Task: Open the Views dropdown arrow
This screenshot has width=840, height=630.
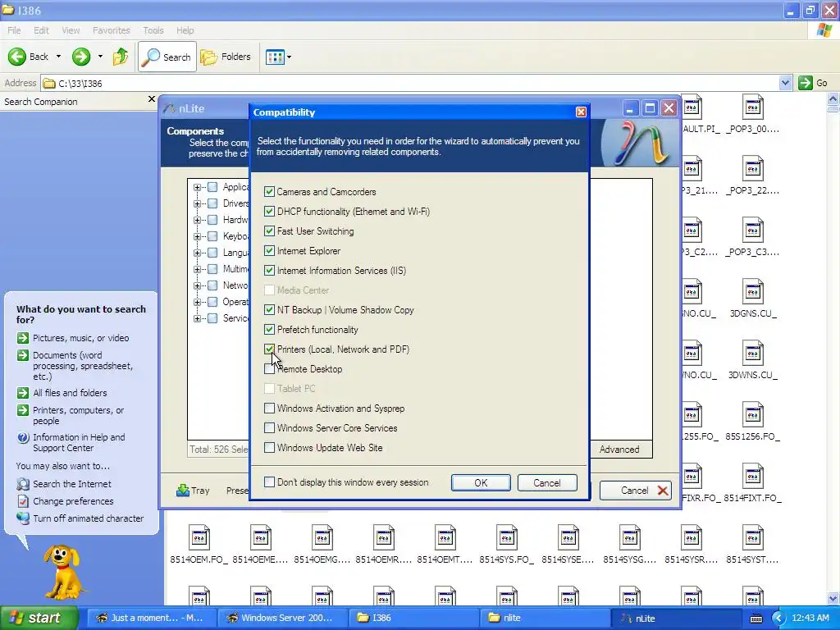Action: pos(290,57)
